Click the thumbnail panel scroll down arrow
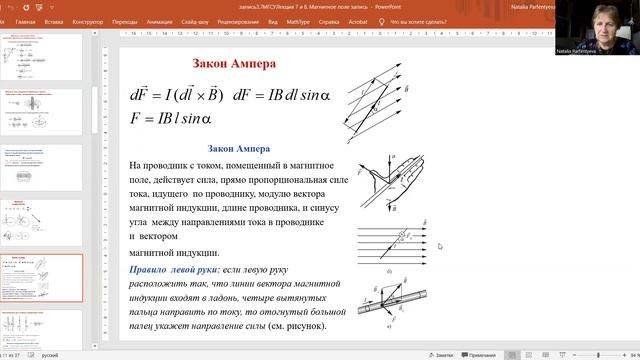Viewport: 640px width, 360px height. point(95,346)
